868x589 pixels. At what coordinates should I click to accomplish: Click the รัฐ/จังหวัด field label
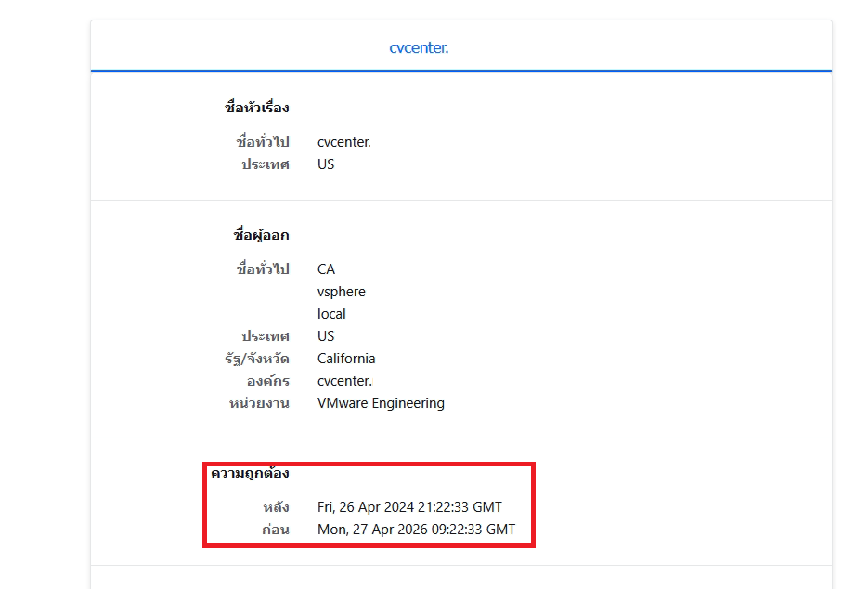[x=257, y=359]
